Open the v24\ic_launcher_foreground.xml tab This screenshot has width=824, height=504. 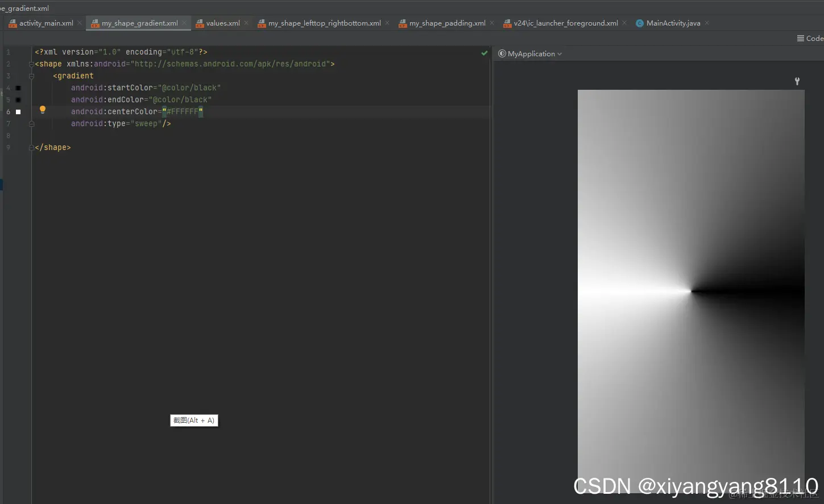pyautogui.click(x=566, y=23)
